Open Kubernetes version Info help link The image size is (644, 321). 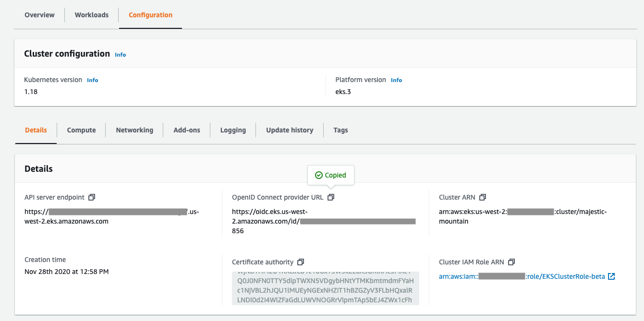coord(92,80)
